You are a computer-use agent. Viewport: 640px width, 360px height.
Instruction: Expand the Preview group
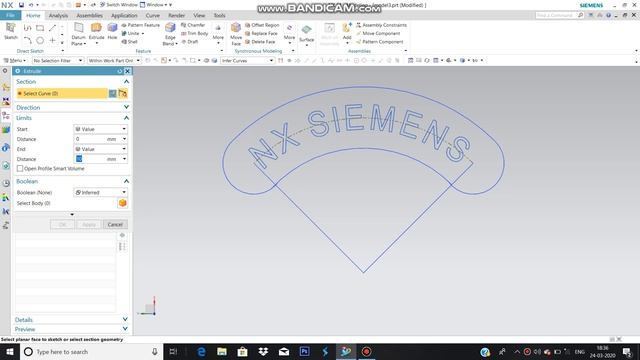125,329
